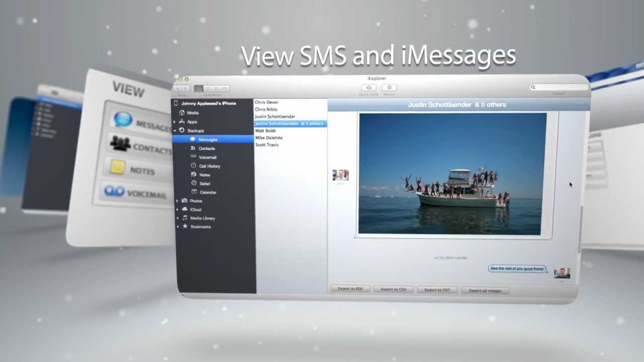
Task: Select the Apps icon in sidebar
Action: 182,122
